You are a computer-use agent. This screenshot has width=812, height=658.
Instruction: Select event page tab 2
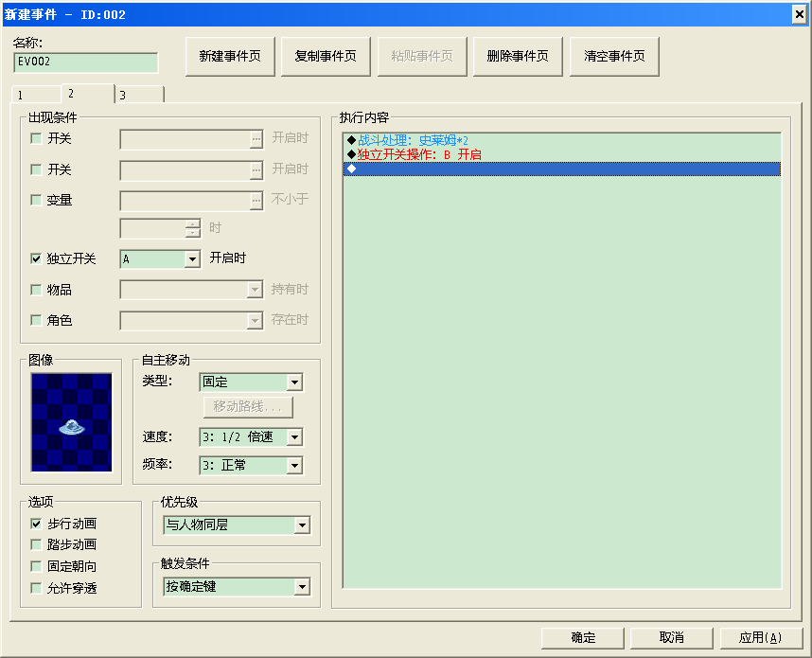(87, 94)
